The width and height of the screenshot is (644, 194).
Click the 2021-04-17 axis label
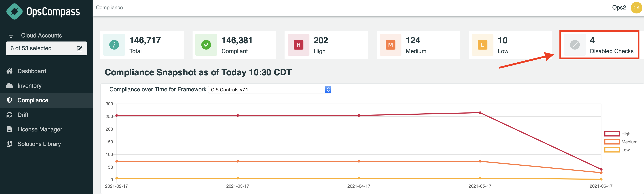[359, 186]
